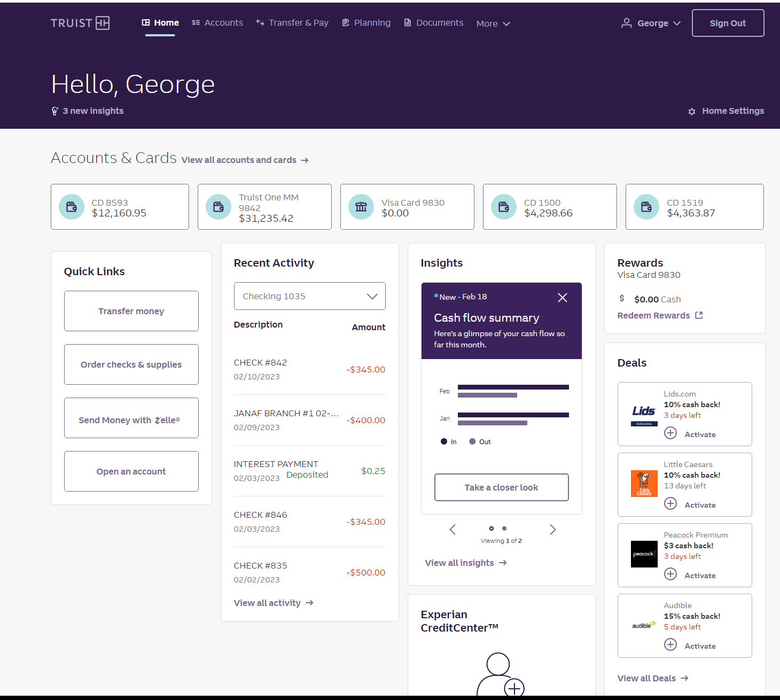780x700 pixels.
Task: Click the Visa Card 9830 bank icon
Action: (x=361, y=207)
